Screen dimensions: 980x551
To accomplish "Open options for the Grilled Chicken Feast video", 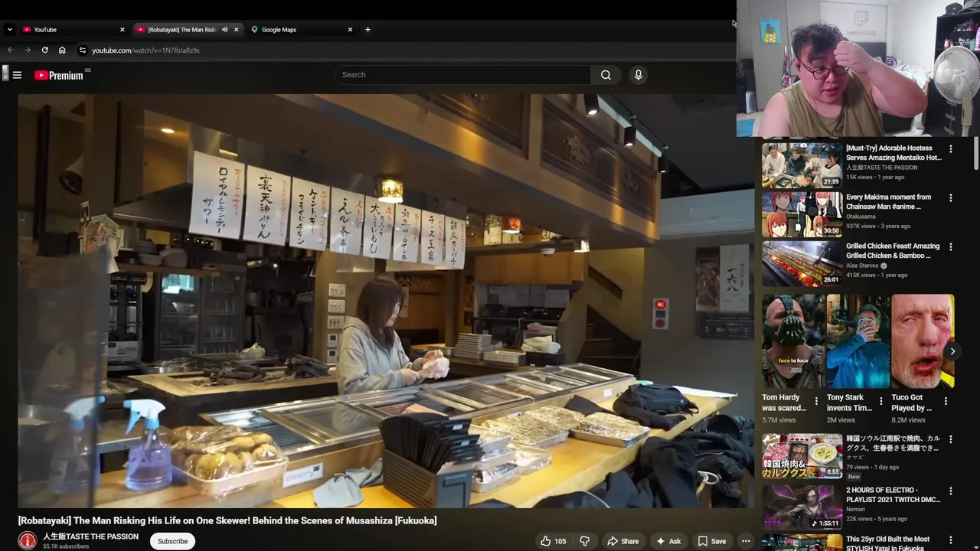I will pos(951,247).
